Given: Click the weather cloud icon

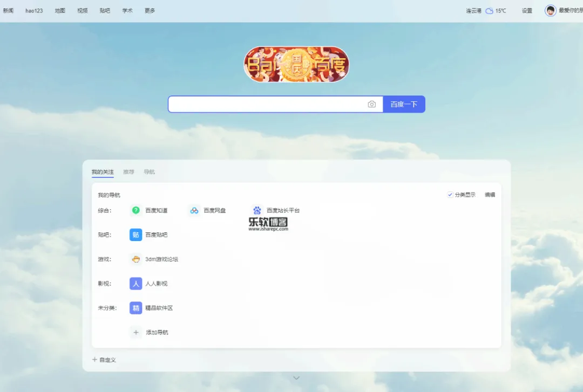Looking at the screenshot, I should pos(489,11).
